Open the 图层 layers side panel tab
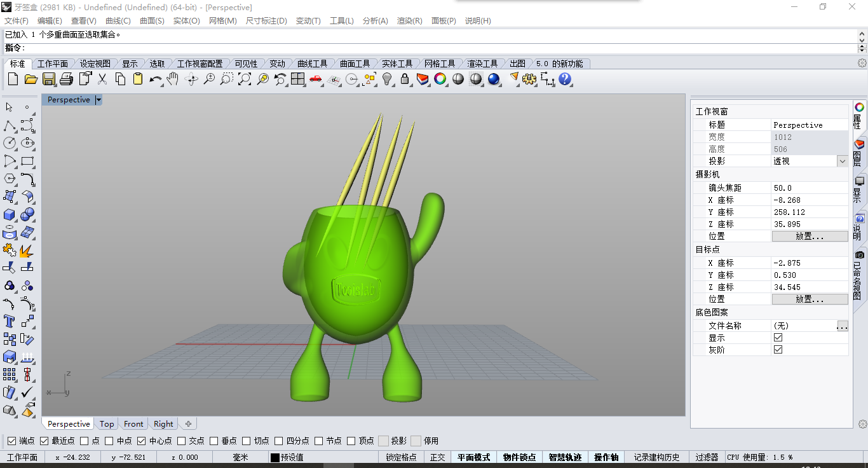This screenshot has width=868, height=468. click(x=859, y=153)
